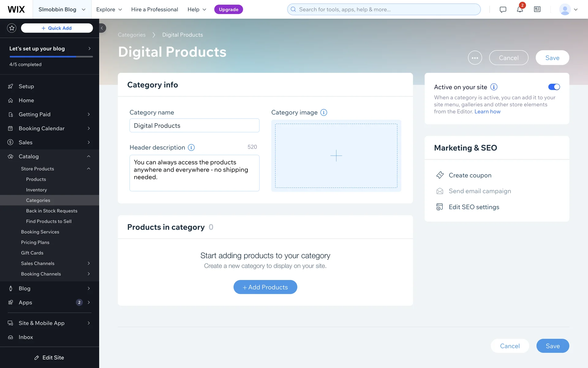Viewport: 588px width, 368px height.
Task: Open the Slmobbin Blog site dropdown
Action: pos(62,10)
